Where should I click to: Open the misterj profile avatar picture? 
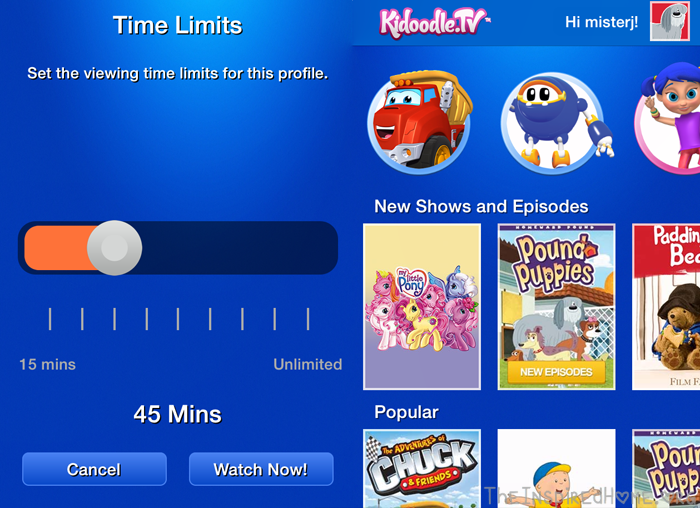tap(669, 21)
